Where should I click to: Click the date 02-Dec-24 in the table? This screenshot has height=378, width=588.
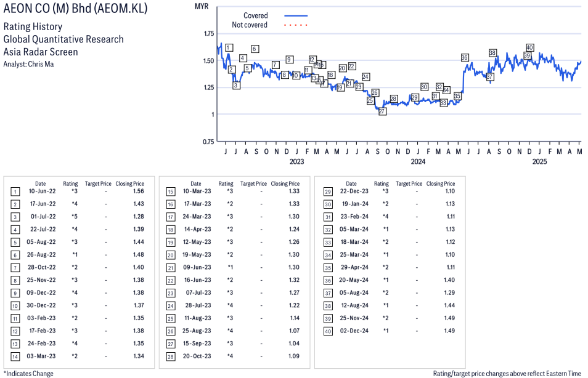coord(354,331)
